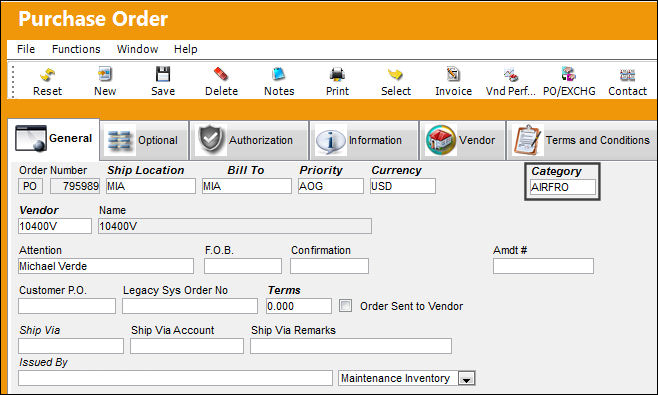Click the Ship Via input field
Screen dimensions: 658x395
point(71,346)
